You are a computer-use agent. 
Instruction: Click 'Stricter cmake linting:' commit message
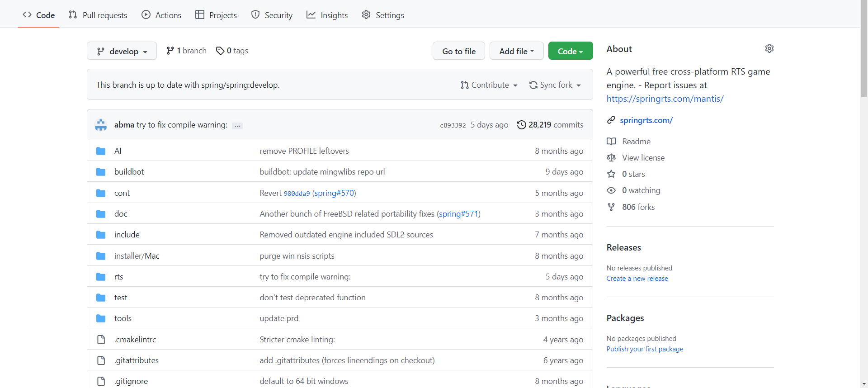[297, 340]
